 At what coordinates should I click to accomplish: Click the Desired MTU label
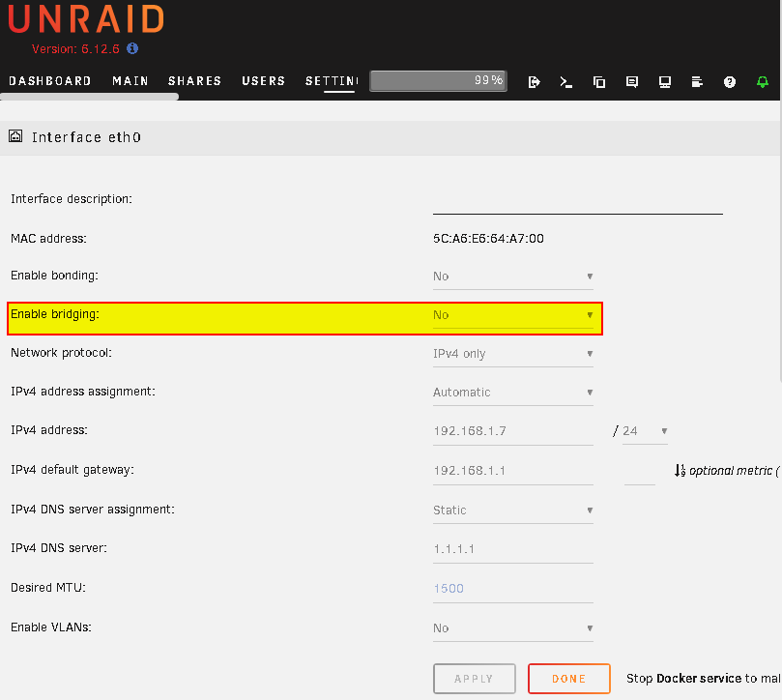point(48,588)
